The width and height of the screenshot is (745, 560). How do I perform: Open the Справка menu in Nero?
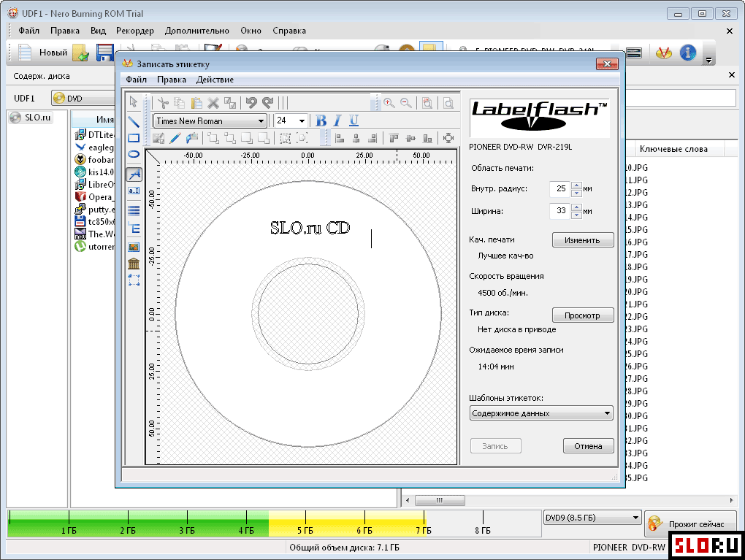click(x=289, y=31)
